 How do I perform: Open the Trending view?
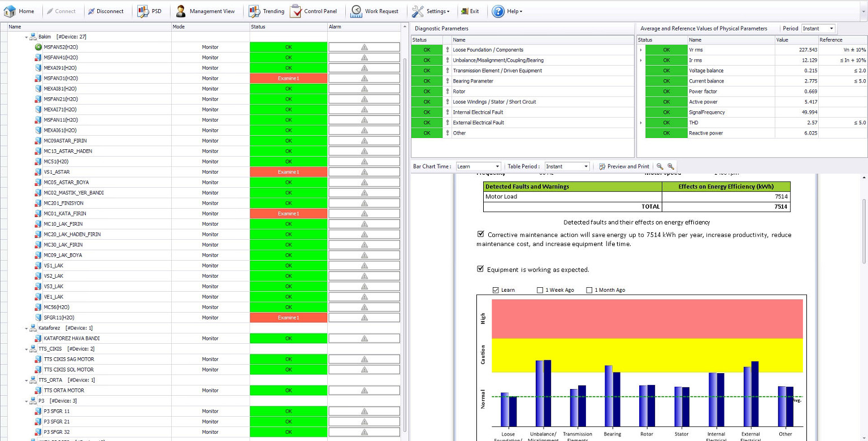click(x=266, y=11)
